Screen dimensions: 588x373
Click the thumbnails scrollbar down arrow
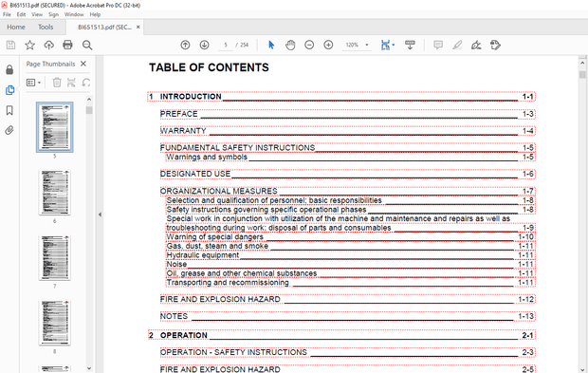(x=89, y=368)
